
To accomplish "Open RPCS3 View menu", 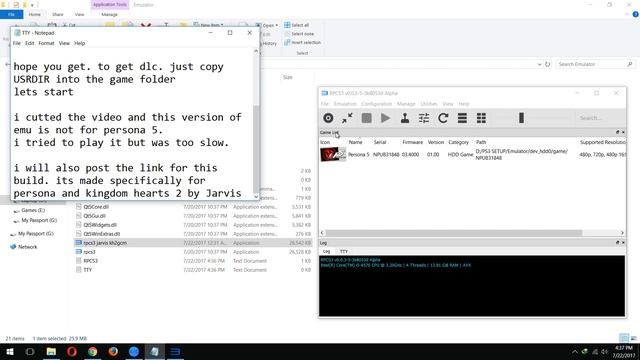I will coord(448,104).
